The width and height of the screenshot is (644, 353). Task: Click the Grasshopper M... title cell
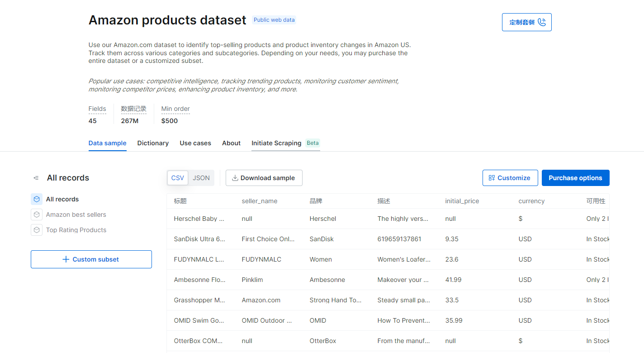[199, 300]
